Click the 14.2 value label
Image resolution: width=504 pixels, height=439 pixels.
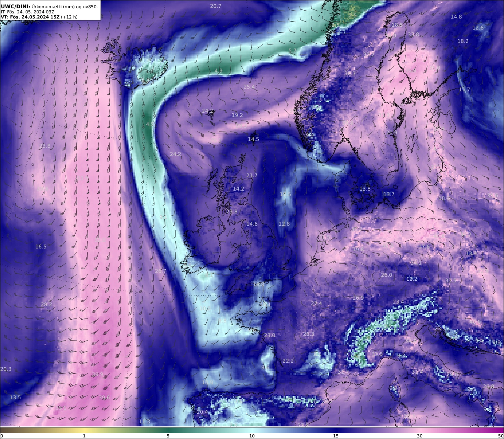click(x=239, y=189)
